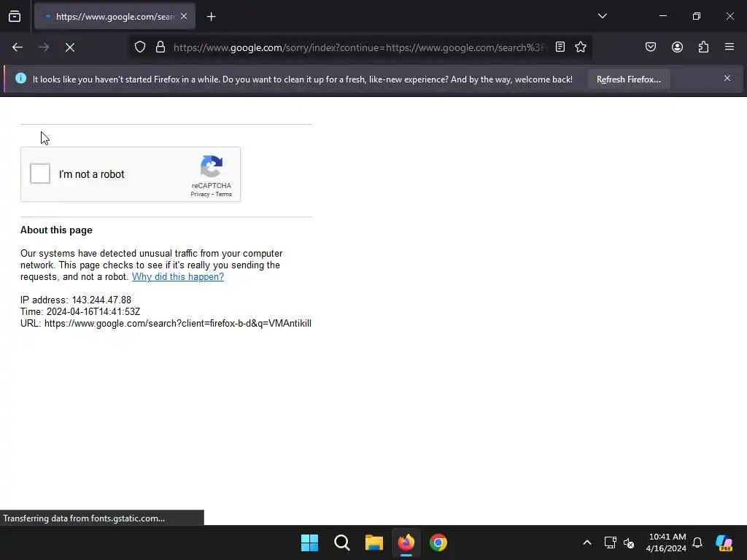Open the Firefox application hamburger menu
The width and height of the screenshot is (747, 560).
[729, 47]
